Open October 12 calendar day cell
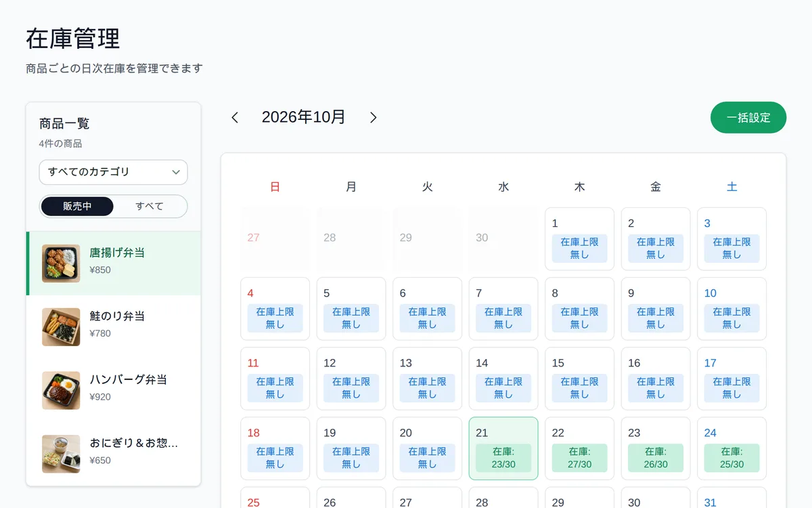 [351, 379]
